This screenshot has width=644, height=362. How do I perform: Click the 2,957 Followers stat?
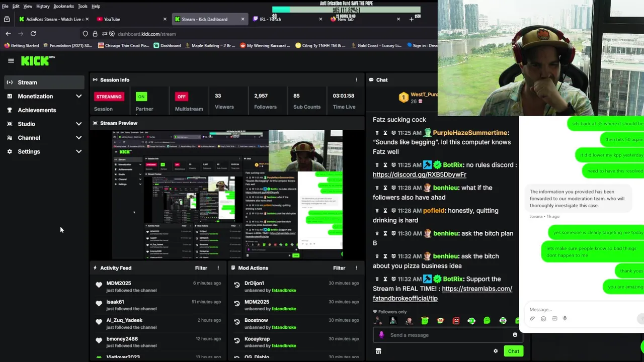pos(265,101)
